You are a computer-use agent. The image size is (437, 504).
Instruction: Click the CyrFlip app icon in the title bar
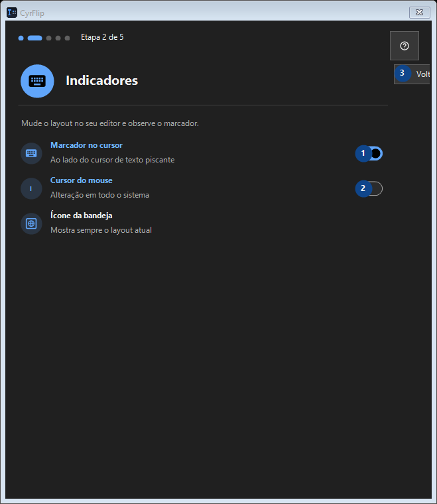tap(12, 13)
